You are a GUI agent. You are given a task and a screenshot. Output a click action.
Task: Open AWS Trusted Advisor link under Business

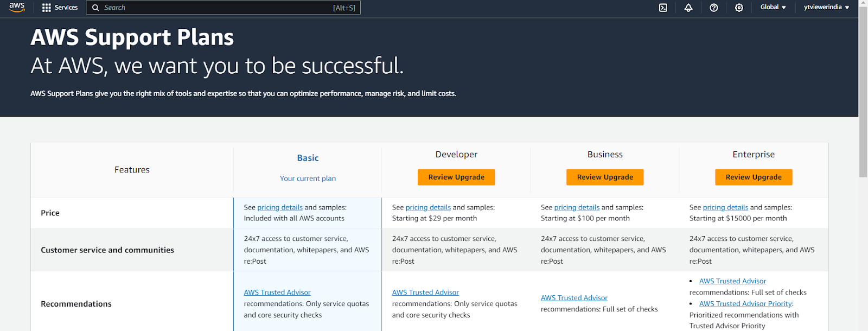coord(574,298)
